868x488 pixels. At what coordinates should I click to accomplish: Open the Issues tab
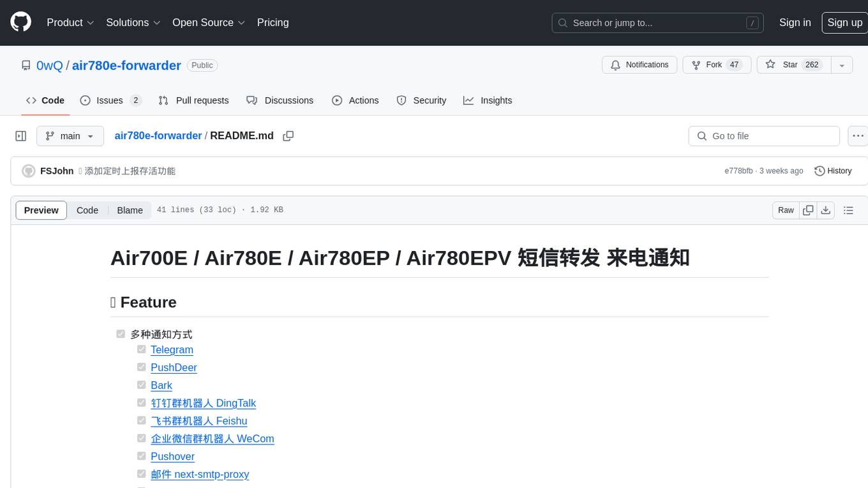tap(110, 100)
